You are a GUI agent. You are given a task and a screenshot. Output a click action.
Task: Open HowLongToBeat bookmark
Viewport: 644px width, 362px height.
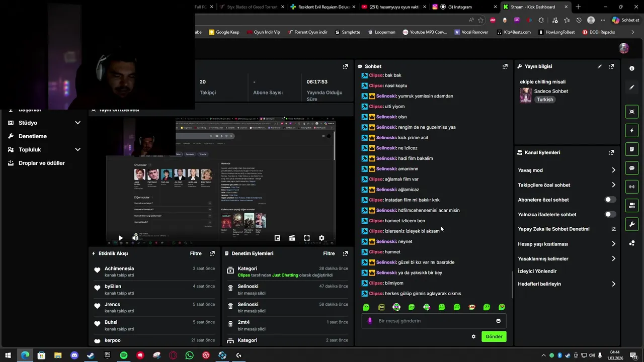tap(556, 32)
